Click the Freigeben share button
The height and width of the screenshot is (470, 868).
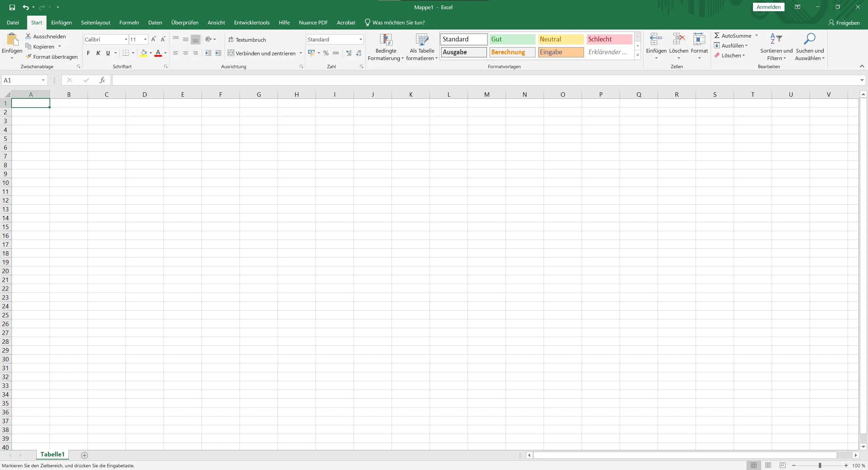pyautogui.click(x=844, y=23)
